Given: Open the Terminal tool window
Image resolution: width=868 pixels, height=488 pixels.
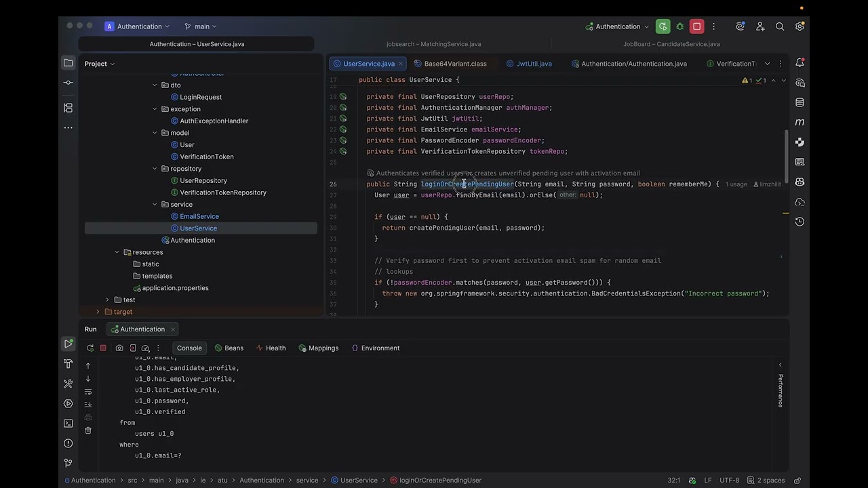Looking at the screenshot, I should (68, 423).
